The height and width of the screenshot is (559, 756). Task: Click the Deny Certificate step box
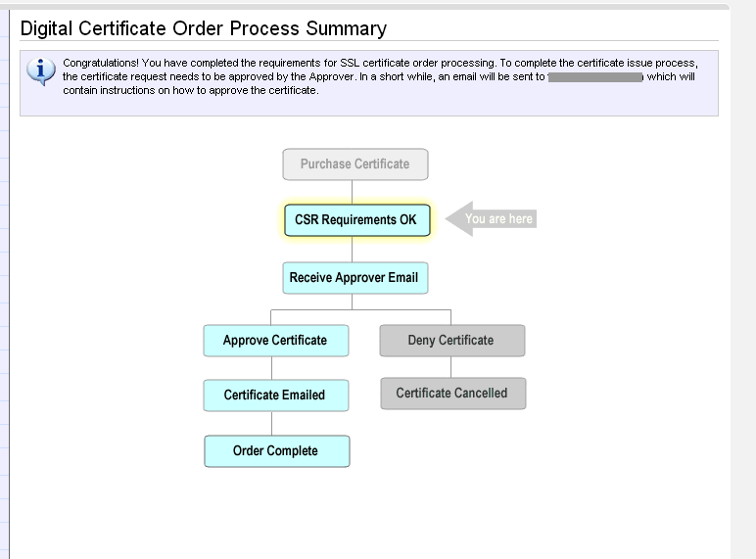coord(452,341)
